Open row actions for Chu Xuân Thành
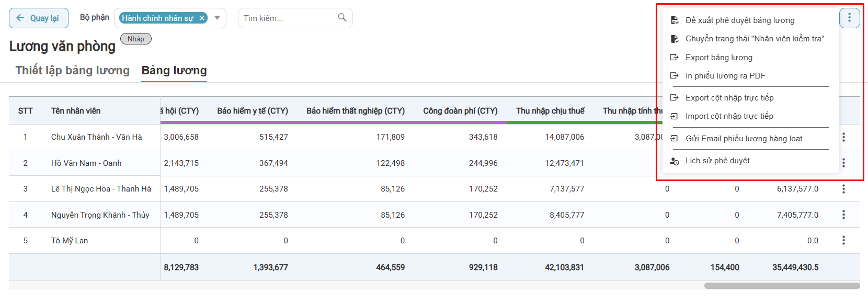The image size is (868, 303). tap(843, 137)
